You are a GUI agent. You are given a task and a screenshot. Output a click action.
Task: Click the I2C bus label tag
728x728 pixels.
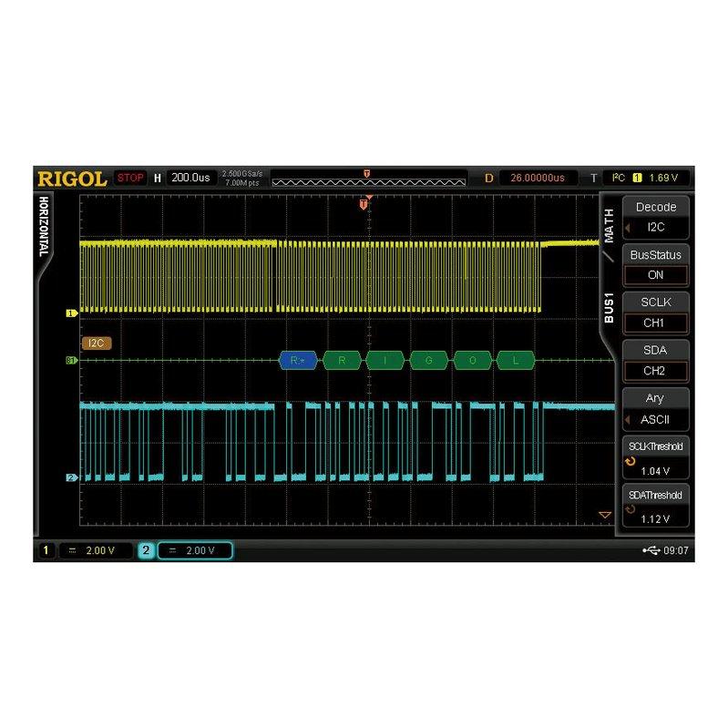coord(96,343)
